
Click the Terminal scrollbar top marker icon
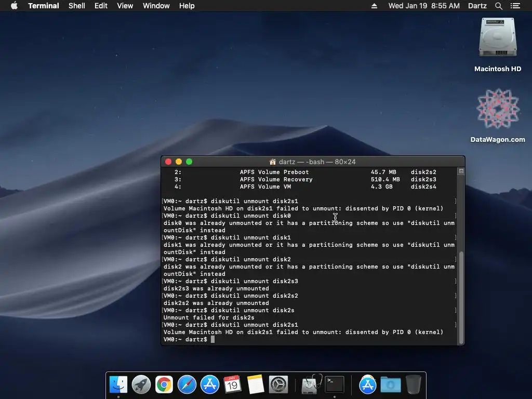[x=461, y=171]
